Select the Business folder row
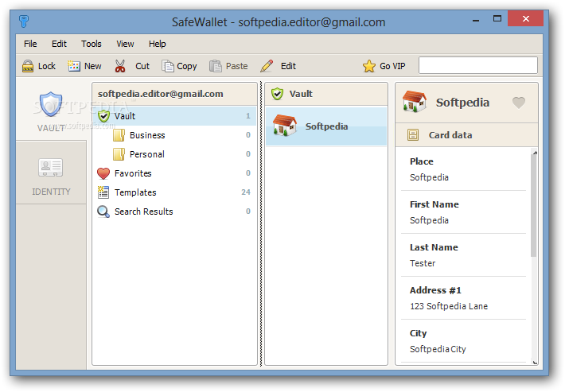This screenshot has width=565, height=392. click(175, 135)
